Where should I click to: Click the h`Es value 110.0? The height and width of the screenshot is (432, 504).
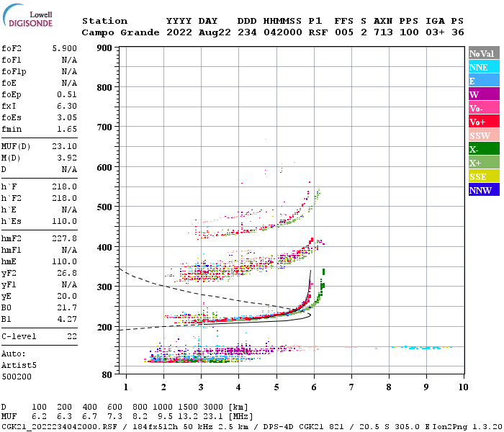tap(64, 222)
